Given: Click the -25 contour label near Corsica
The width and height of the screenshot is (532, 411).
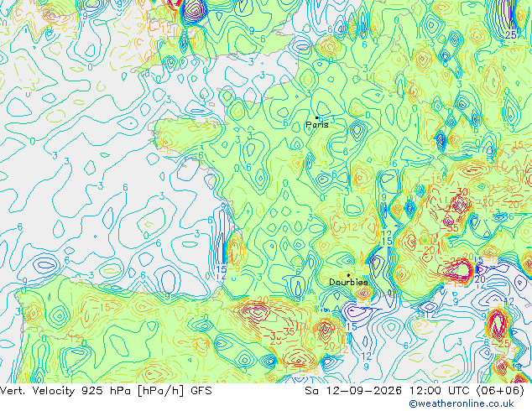Looking at the screenshot, I should (x=501, y=344).
